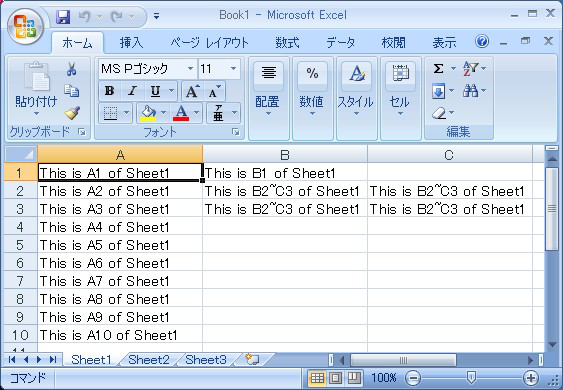Image resolution: width=563 pixels, height=390 pixels.
Task: Select cell B1 containing This is B1 of Sheet1
Action: tap(285, 173)
